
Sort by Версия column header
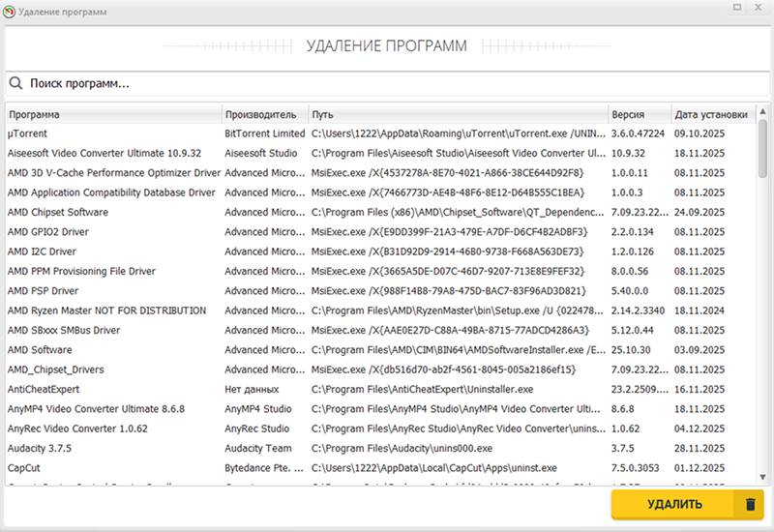638,114
